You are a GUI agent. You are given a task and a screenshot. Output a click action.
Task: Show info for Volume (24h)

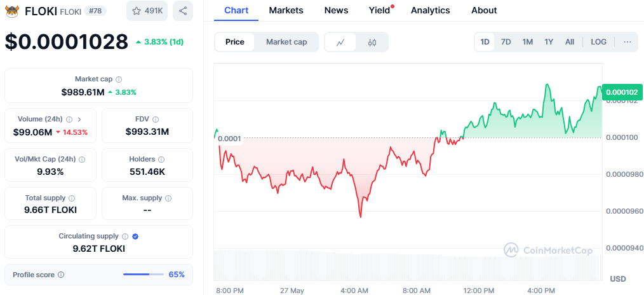pyautogui.click(x=69, y=119)
